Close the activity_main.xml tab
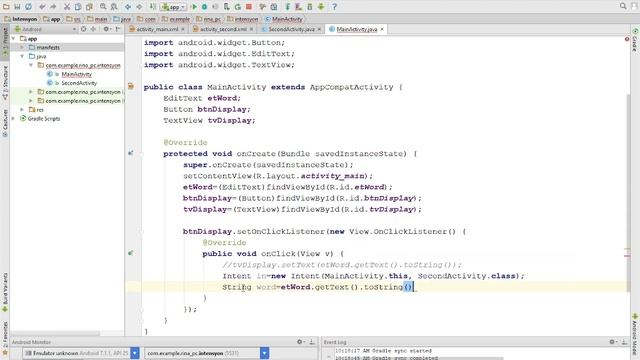This screenshot has width=640, height=360. point(183,29)
